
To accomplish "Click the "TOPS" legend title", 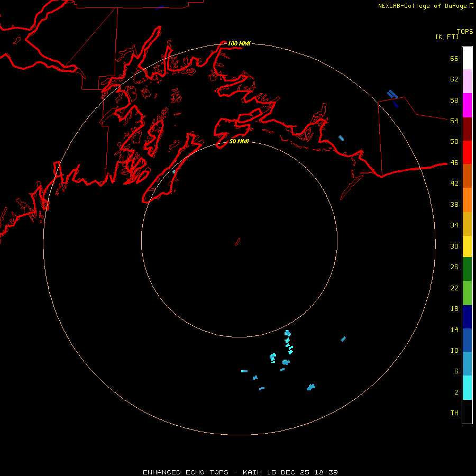I will (465, 31).
